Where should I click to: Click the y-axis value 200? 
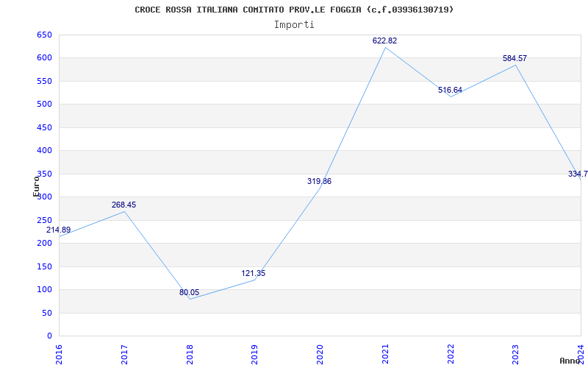click(x=44, y=244)
